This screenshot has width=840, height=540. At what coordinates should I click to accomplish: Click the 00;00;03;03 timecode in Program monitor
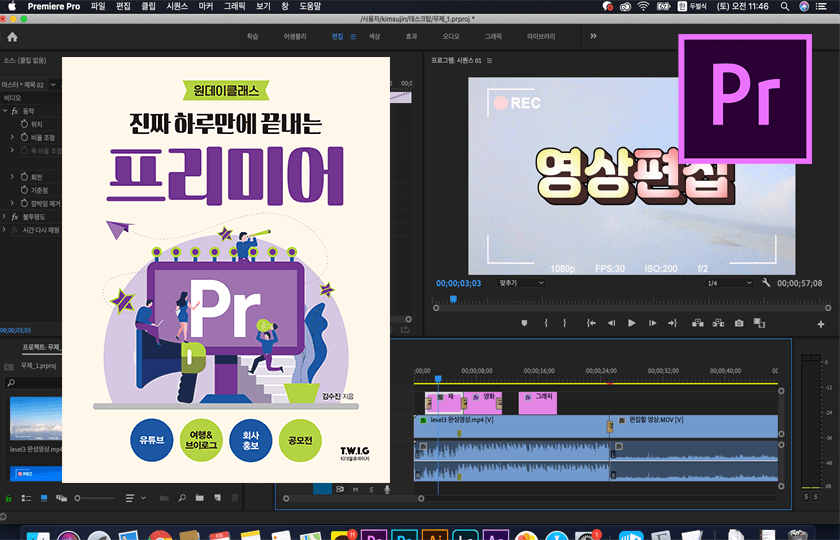coord(458,283)
